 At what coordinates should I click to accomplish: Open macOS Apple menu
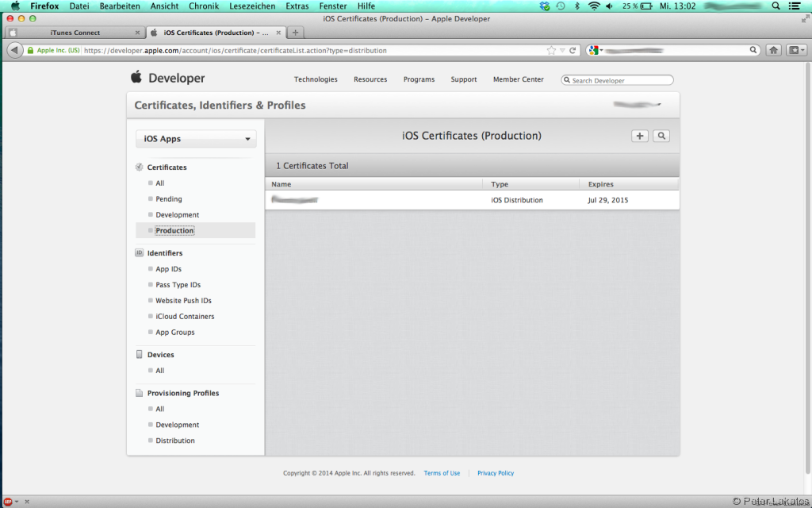point(15,6)
